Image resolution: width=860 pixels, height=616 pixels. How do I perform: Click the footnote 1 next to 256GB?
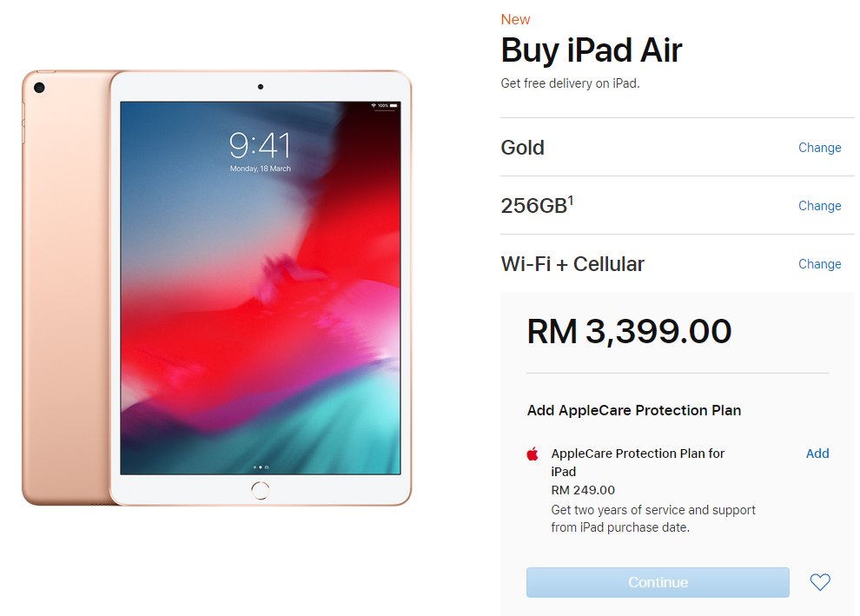click(x=571, y=200)
